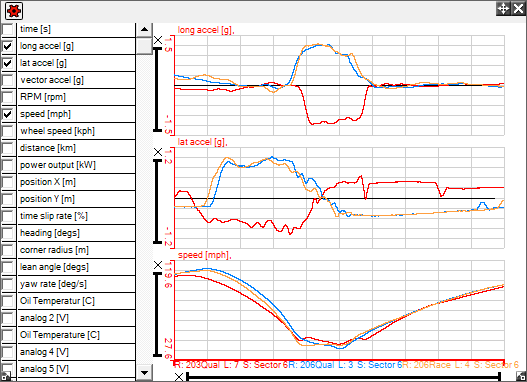Select the blue 'R: 206Qual L: 3' legend
This screenshot has width=527, height=382.
click(345, 365)
